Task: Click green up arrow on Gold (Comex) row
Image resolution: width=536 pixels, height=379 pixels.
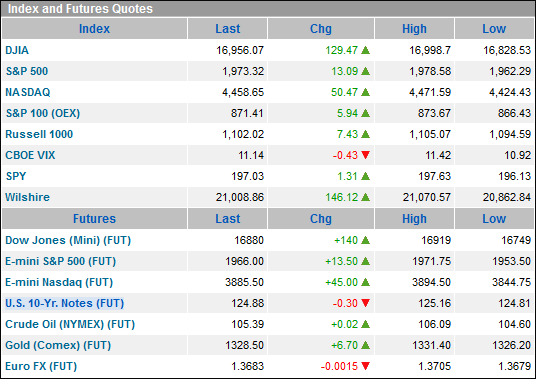Action: (x=365, y=345)
